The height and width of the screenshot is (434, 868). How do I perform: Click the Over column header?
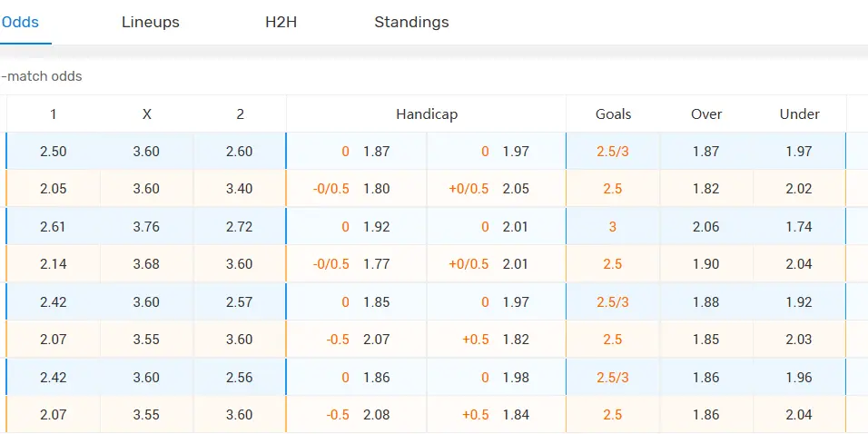[x=706, y=114]
